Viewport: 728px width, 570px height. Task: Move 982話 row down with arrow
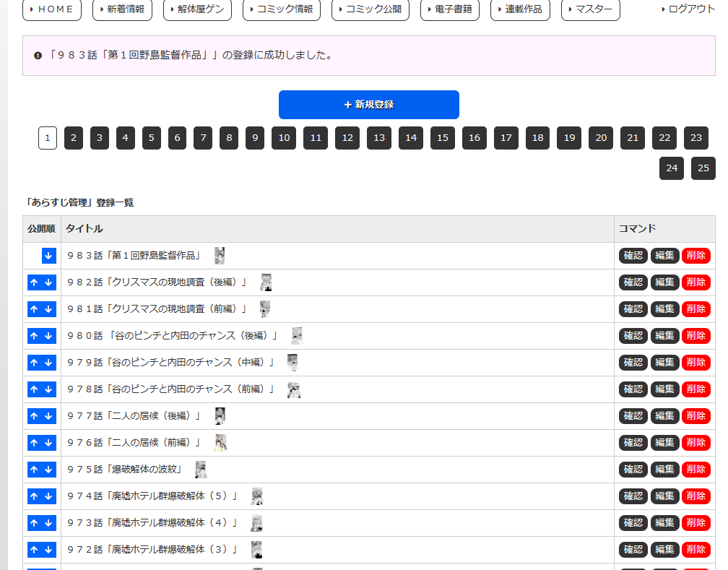(49, 282)
